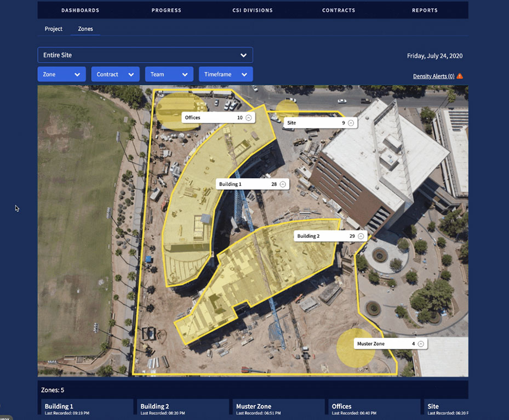Select the Muster Zone card at the bottom
Screen dimensions: 509x420
point(278,408)
